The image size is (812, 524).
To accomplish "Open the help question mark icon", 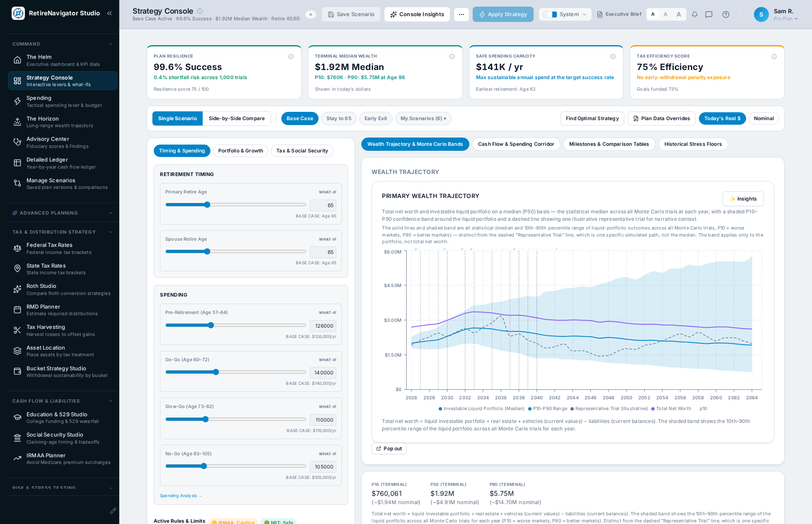I will (726, 14).
